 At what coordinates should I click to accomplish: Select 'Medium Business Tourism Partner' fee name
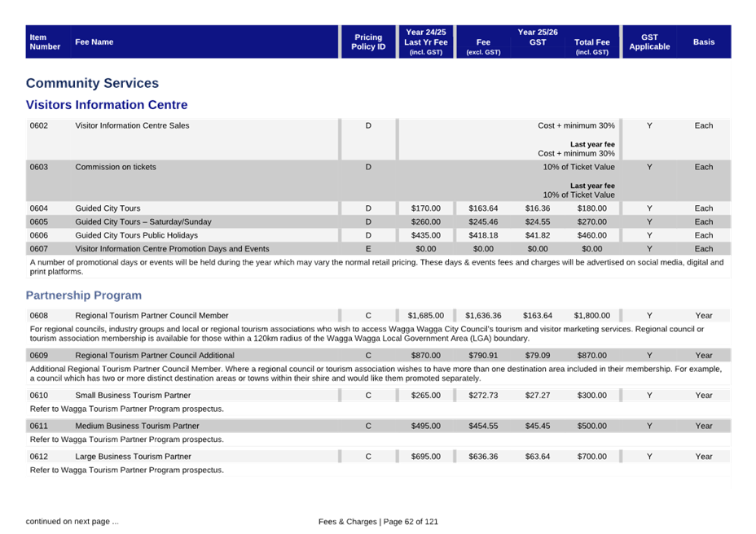pos(137,426)
